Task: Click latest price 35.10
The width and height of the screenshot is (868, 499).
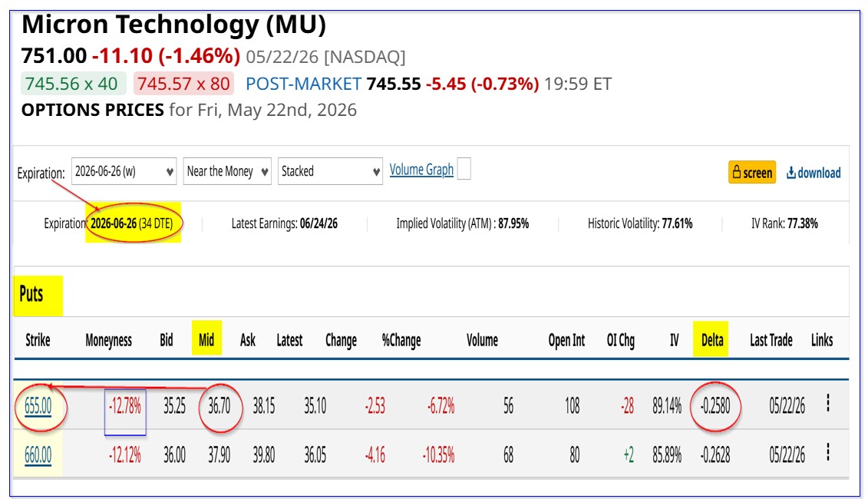Action: [315, 407]
